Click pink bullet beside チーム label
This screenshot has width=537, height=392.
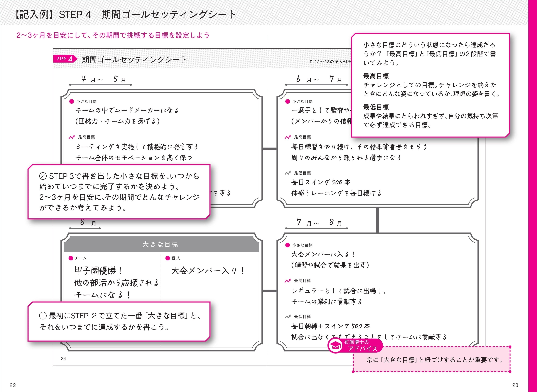pos(71,258)
